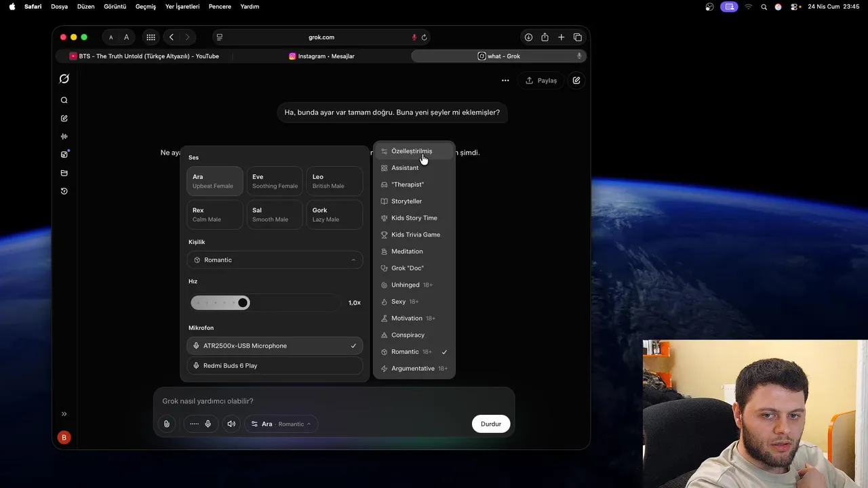This screenshot has height=488, width=868.
Task: Open the Ara Romantic voice settings selector
Action: [281, 424]
